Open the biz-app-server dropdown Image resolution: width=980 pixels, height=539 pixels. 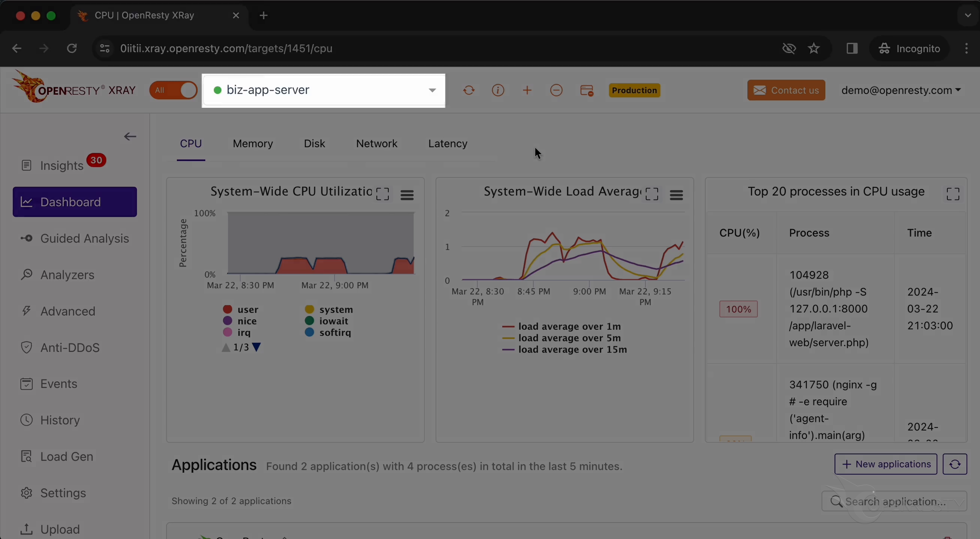[324, 91]
